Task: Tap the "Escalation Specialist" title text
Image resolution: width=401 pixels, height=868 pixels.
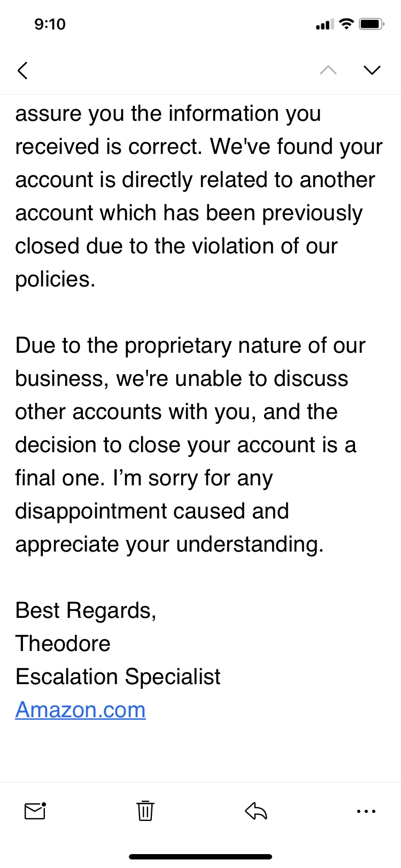Action: pyautogui.click(x=118, y=677)
